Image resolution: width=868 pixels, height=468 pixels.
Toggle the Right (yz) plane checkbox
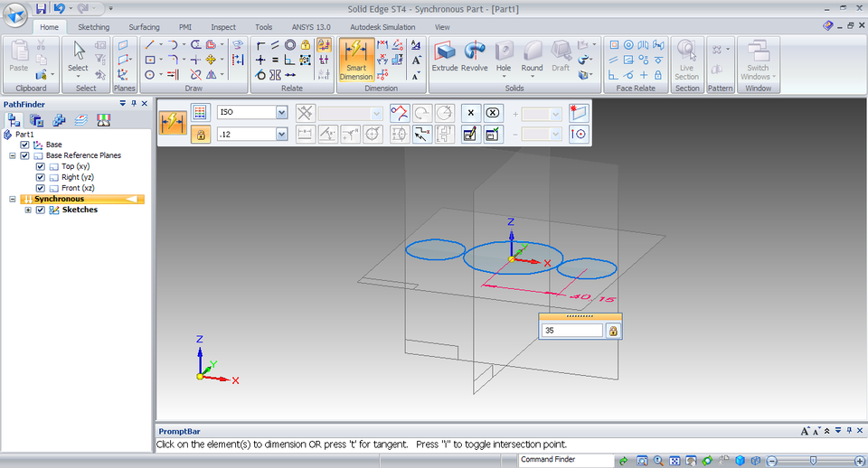click(40, 178)
